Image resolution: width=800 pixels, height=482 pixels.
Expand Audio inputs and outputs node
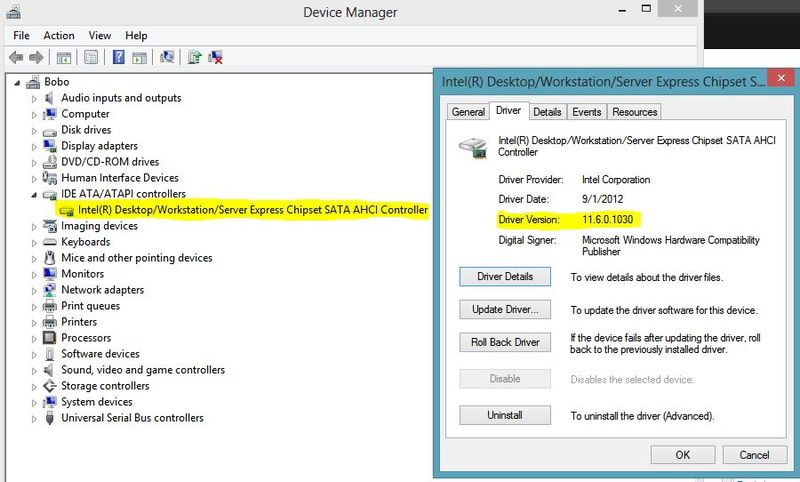tap(34, 98)
